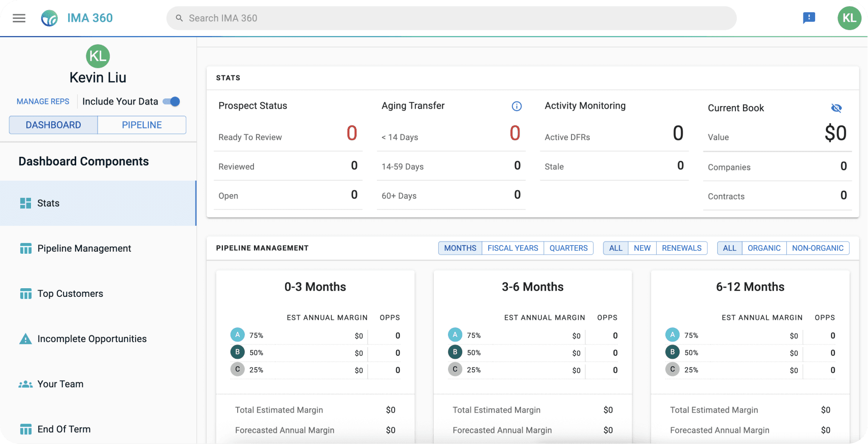The width and height of the screenshot is (868, 444).
Task: Click grade B badge in 3-6 Months card
Action: point(455,352)
